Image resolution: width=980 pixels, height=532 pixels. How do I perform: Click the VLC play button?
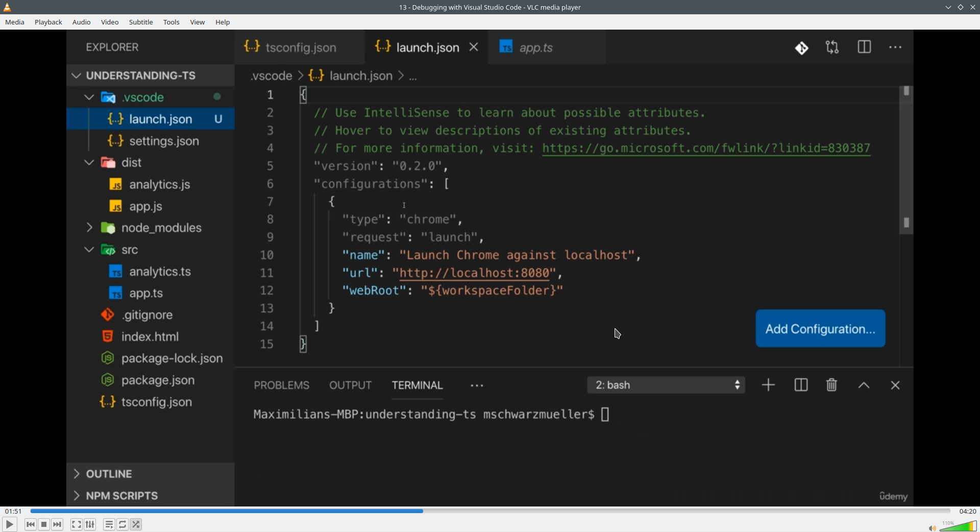click(x=9, y=524)
